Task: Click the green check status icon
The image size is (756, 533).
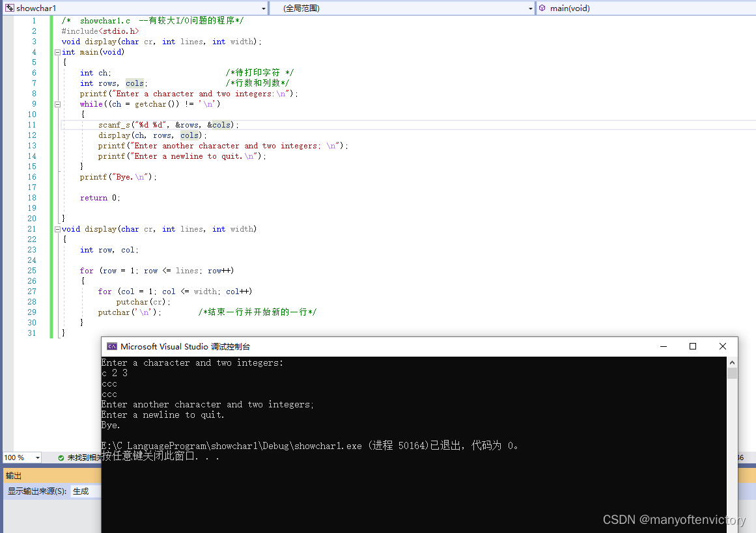Action: (x=61, y=458)
